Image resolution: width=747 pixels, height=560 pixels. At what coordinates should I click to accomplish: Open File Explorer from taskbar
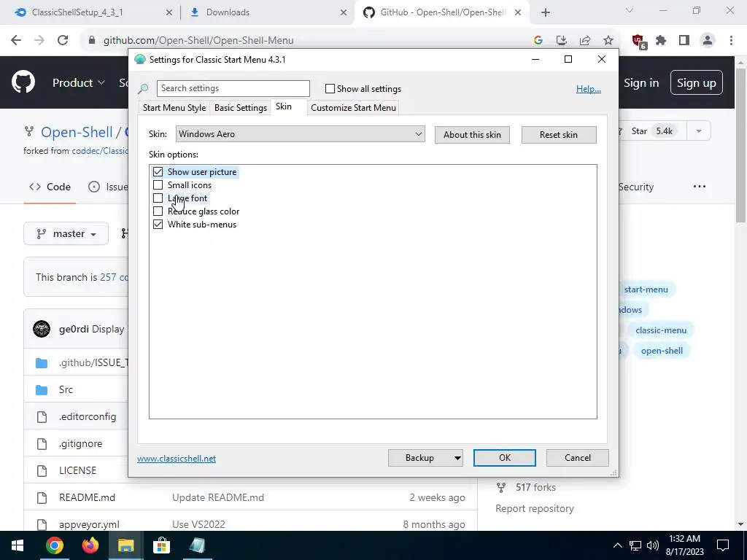click(125, 545)
